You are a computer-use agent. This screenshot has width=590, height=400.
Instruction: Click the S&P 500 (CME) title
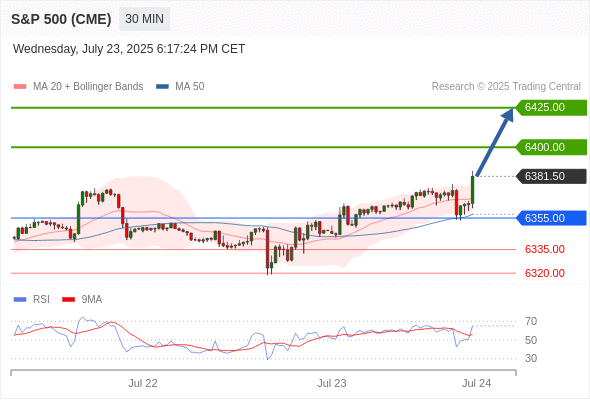61,19
